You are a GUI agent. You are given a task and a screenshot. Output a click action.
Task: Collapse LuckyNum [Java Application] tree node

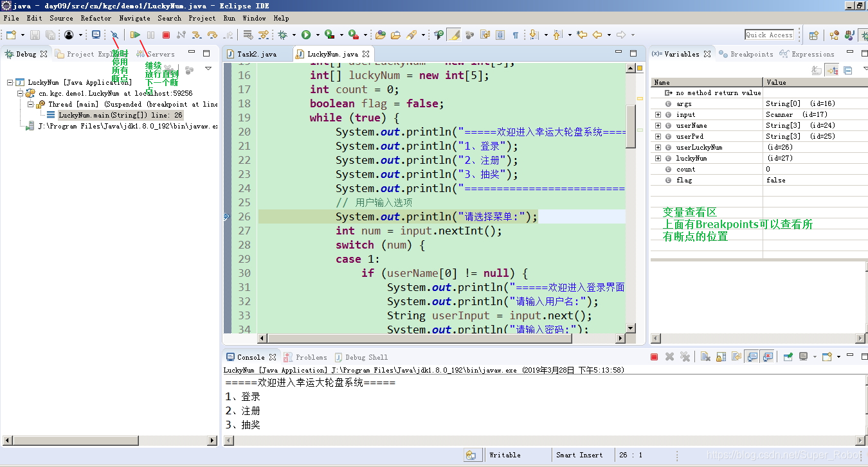tap(10, 82)
